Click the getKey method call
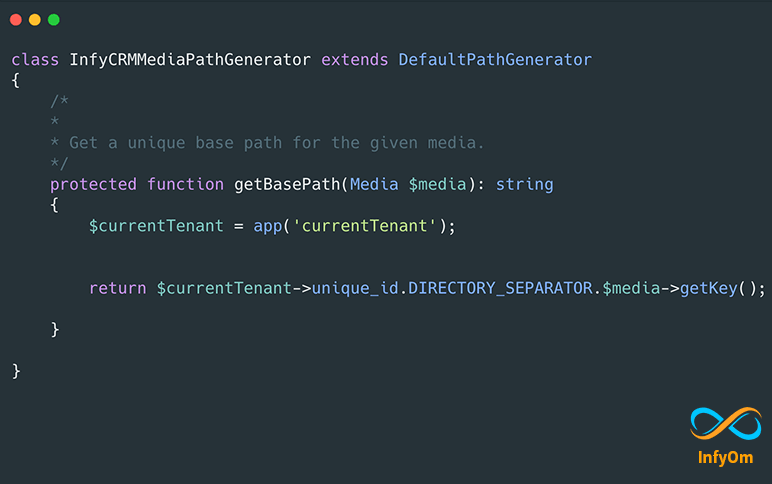 pos(709,288)
